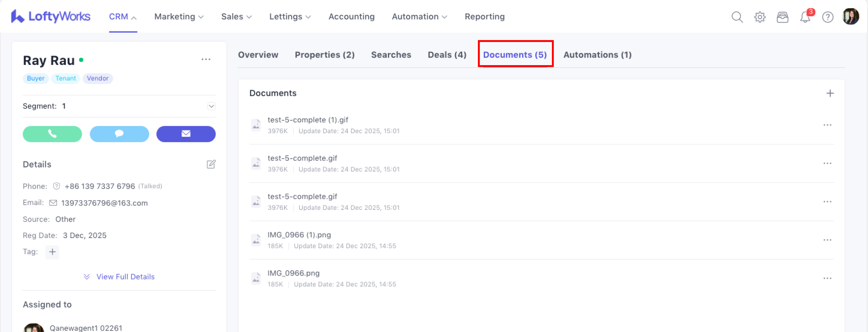Open notifications bell icon
The height and width of the screenshot is (332, 868).
(805, 17)
